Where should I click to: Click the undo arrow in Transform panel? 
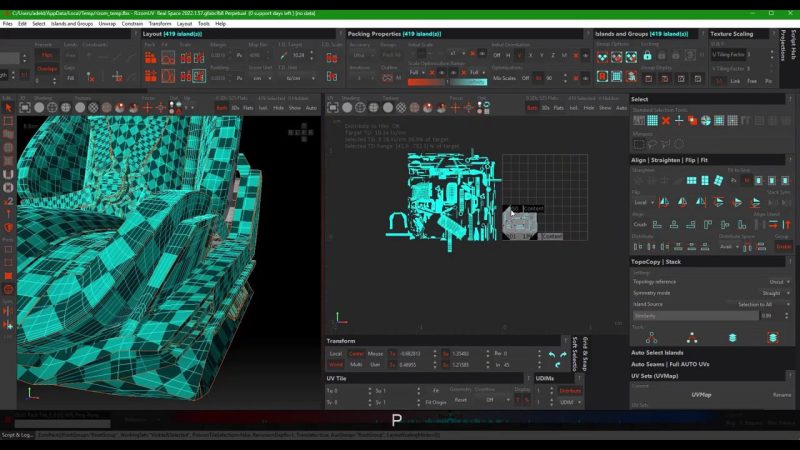tap(551, 354)
